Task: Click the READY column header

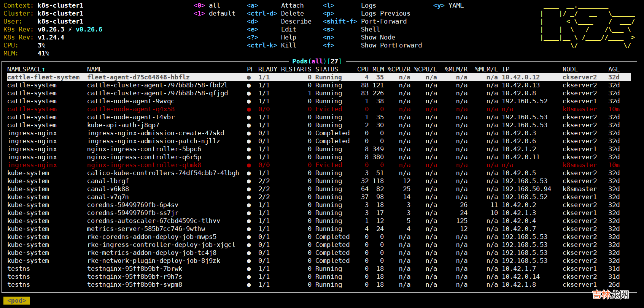Action: coord(268,69)
